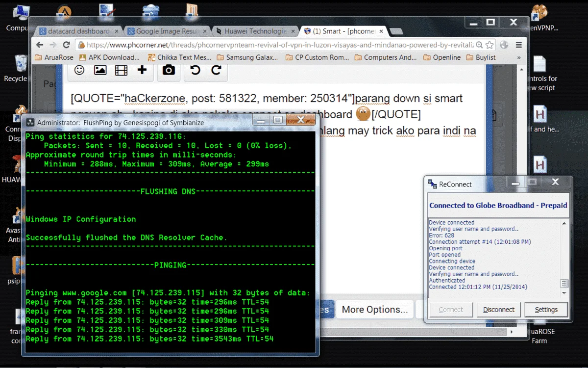Click the scroll down arrow in ReConnect log
The width and height of the screenshot is (588, 368).
tap(564, 293)
